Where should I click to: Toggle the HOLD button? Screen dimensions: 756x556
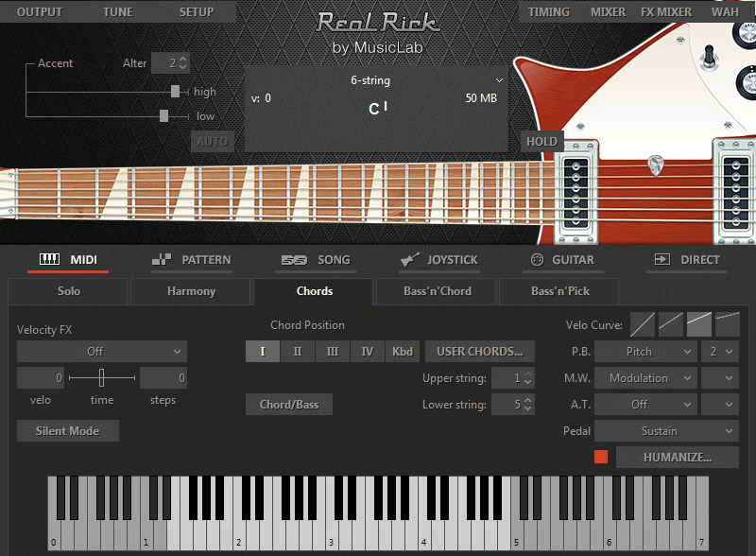click(541, 142)
